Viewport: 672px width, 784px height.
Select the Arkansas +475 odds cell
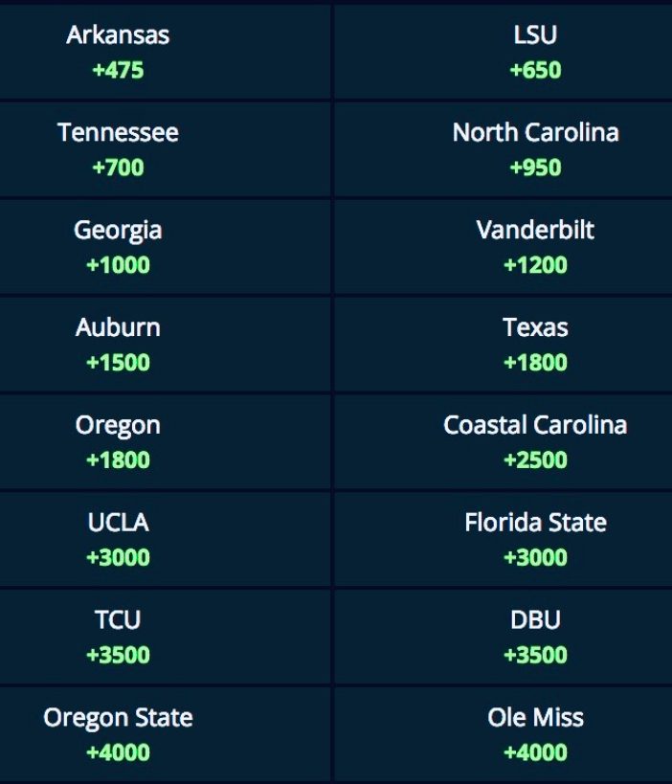118,52
